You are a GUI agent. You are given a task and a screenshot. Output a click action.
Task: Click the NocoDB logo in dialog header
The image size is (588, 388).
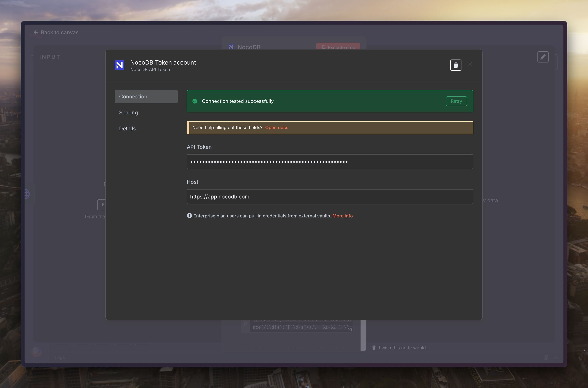(x=119, y=65)
